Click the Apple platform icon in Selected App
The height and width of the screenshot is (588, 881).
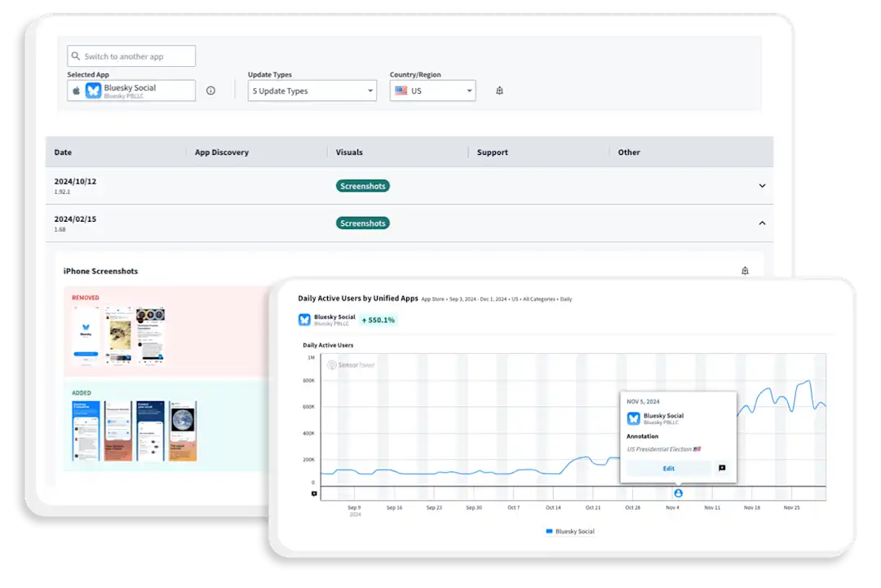(77, 91)
